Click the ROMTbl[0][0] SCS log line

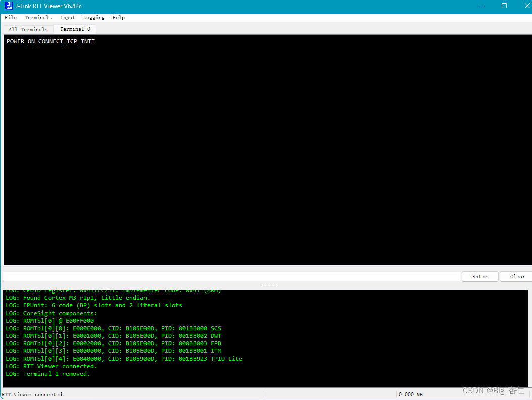click(113, 328)
